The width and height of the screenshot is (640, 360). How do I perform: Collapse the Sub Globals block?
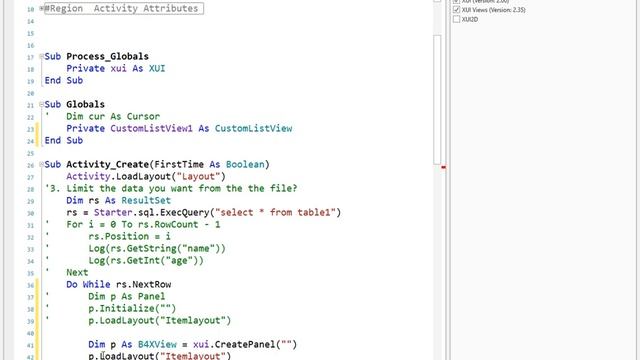[41, 104]
